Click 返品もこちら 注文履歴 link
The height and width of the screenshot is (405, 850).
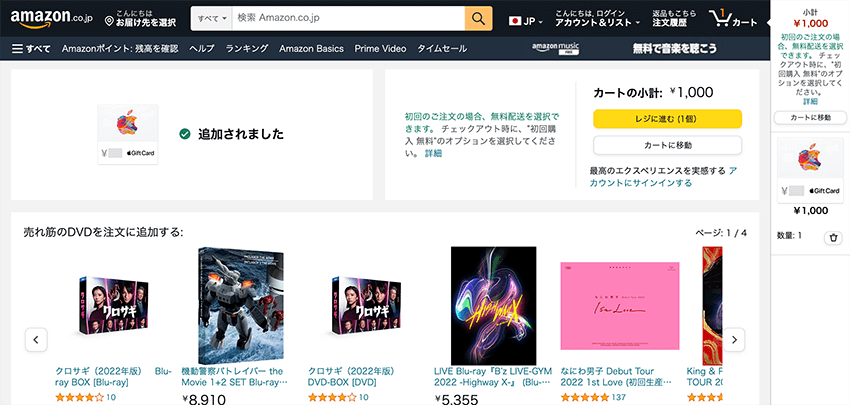coord(672,18)
